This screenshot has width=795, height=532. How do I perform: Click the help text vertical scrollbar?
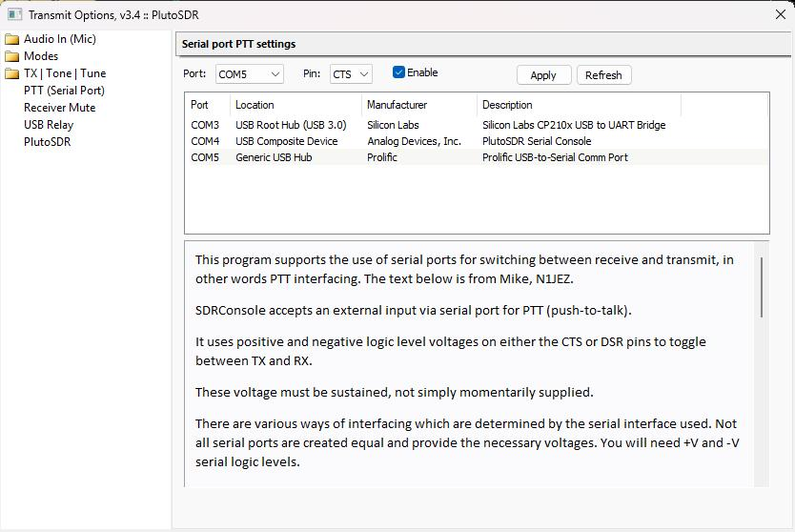pyautogui.click(x=761, y=287)
